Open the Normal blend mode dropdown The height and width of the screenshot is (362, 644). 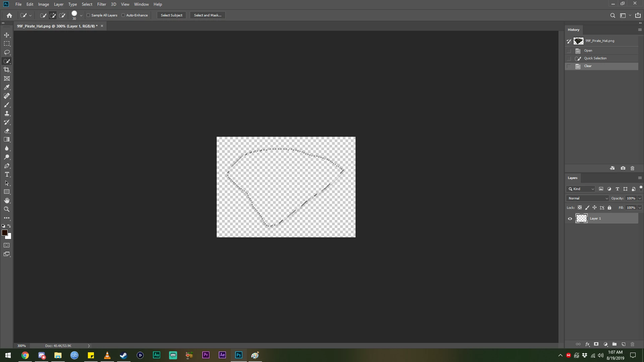[588, 198]
